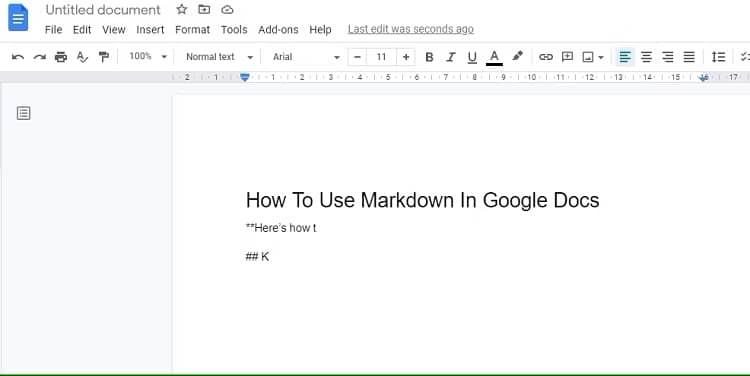Open the zoom 100% dropdown
750x376 pixels.
(148, 56)
